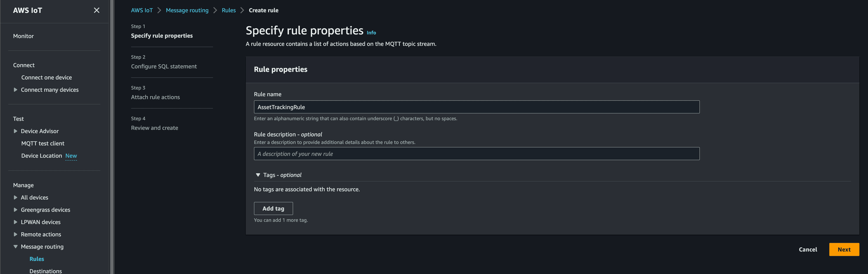Open Message routing breadcrumb link

(x=187, y=10)
